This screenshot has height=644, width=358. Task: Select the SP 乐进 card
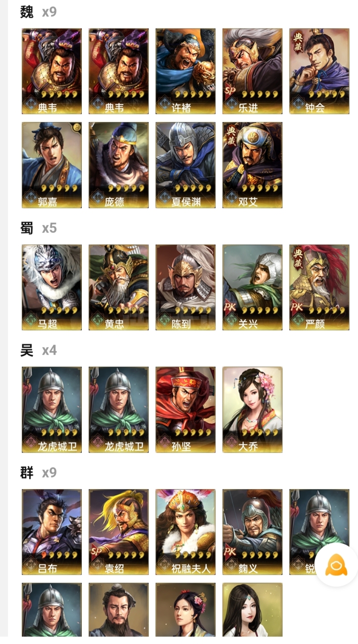253,71
